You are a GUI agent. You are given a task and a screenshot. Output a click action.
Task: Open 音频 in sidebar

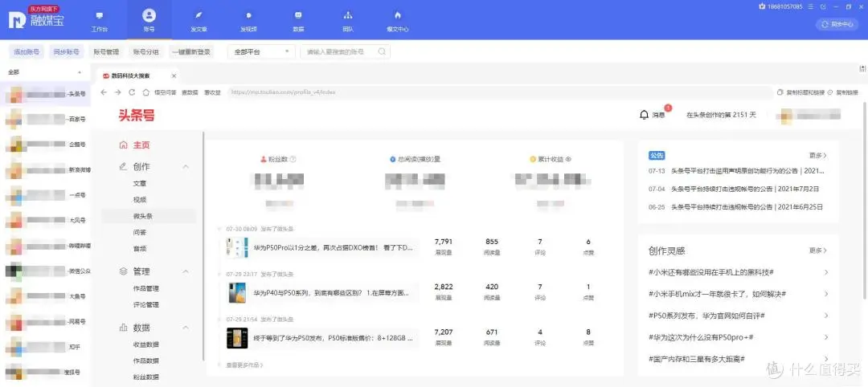pyautogui.click(x=140, y=249)
